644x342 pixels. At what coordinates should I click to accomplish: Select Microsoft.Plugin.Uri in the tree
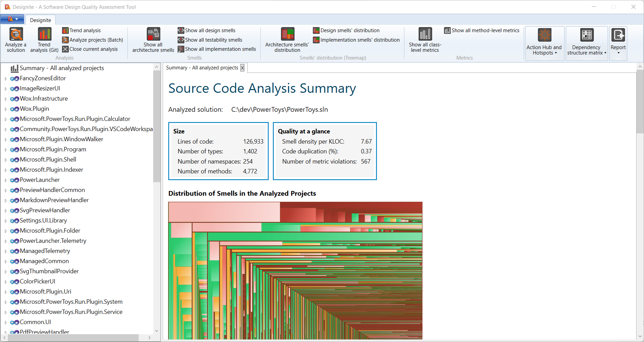click(45, 292)
